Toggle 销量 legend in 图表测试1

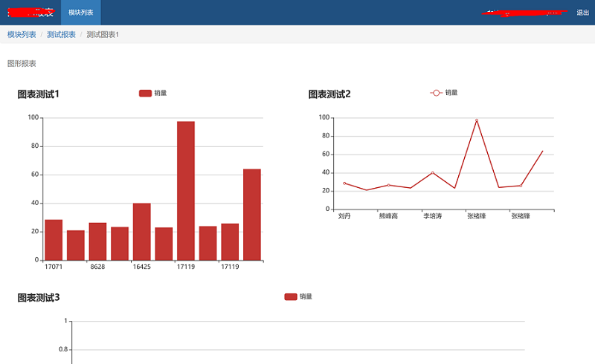(x=153, y=93)
